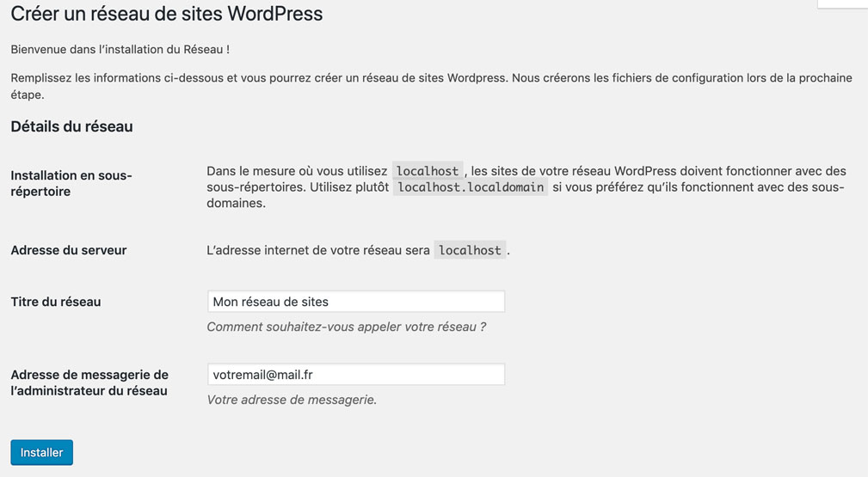This screenshot has width=868, height=477.
Task: Click the "Adresse de messagerie de l'administrateur du réseau" label
Action: tap(89, 382)
